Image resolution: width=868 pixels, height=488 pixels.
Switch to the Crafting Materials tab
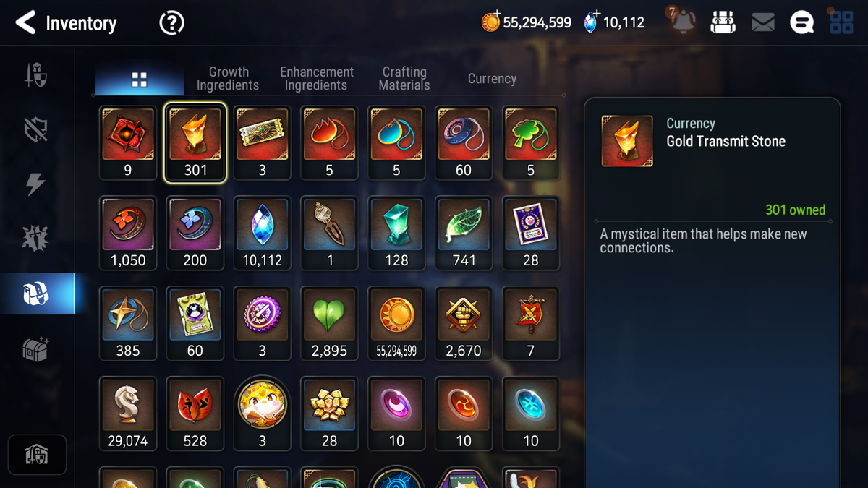coord(404,79)
